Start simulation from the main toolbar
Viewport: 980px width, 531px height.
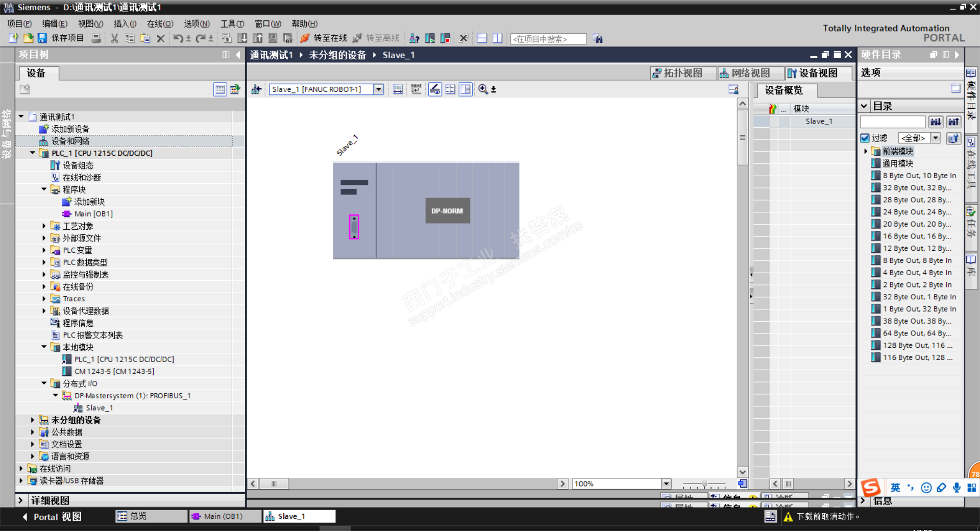[273, 38]
